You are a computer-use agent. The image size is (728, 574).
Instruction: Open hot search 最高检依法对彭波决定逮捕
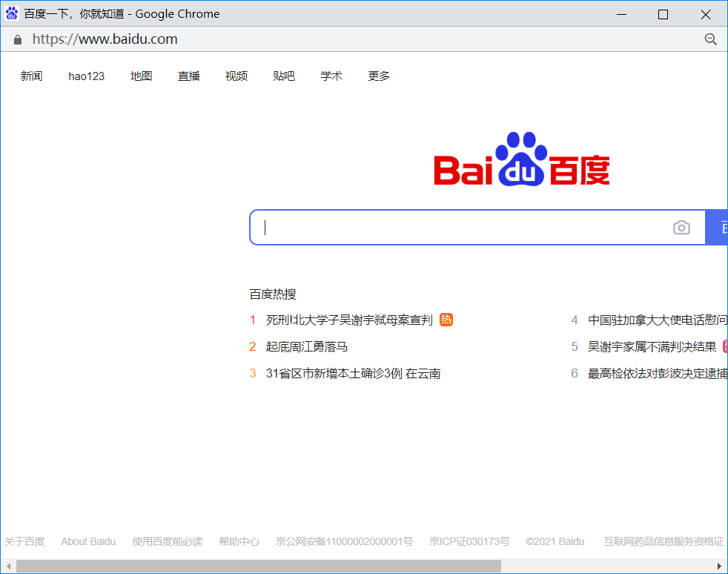pos(658,373)
